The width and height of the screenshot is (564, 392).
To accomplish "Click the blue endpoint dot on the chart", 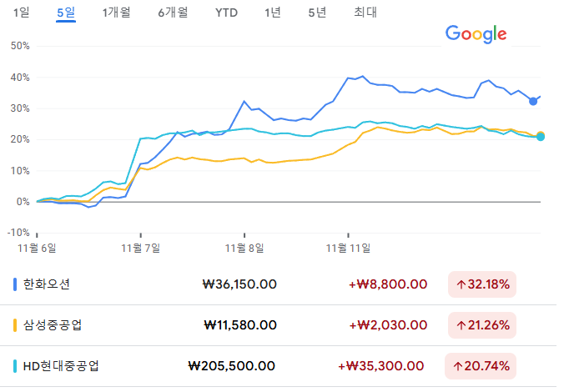I will 533,102.
